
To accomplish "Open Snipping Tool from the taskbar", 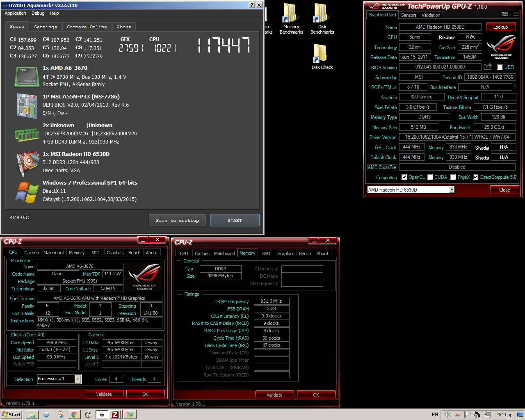I will tap(60, 415).
